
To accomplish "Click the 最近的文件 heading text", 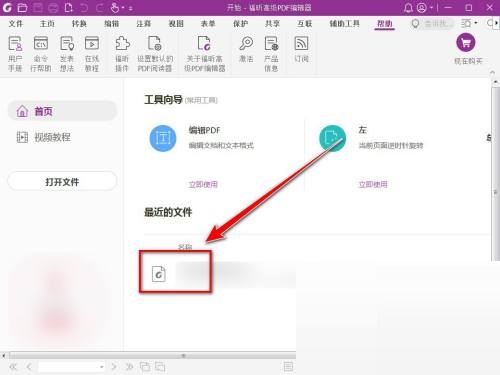I will point(168,212).
